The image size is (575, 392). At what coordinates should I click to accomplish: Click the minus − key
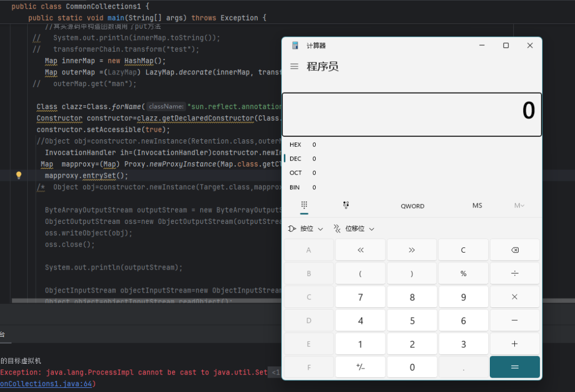tap(514, 320)
